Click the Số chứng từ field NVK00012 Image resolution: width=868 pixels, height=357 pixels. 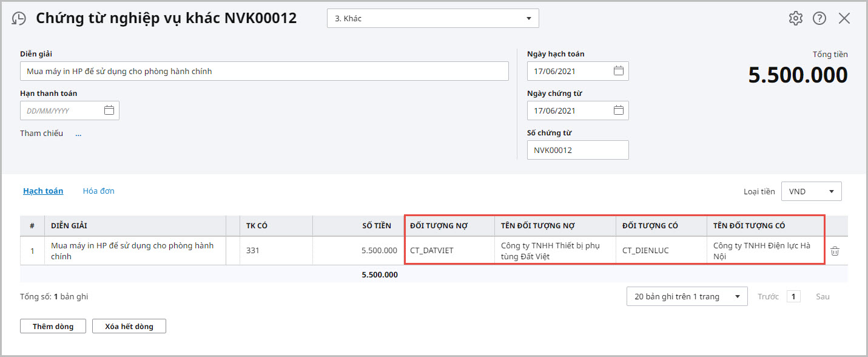[577, 150]
